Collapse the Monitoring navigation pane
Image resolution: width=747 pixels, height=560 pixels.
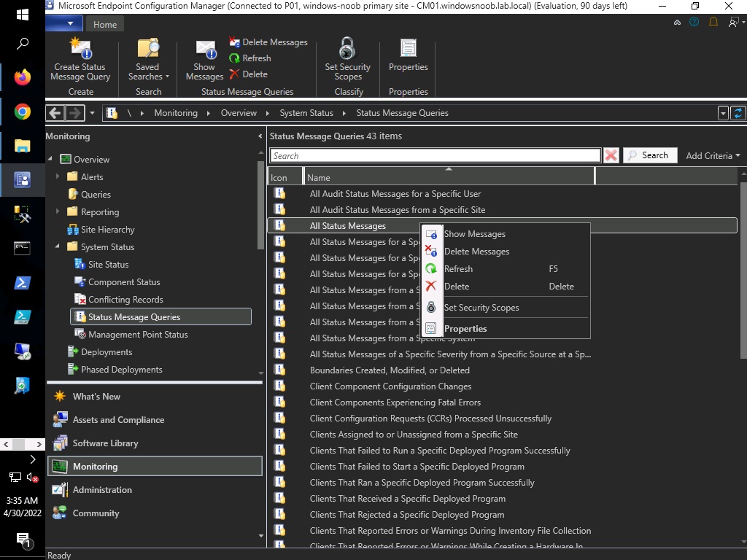(260, 136)
